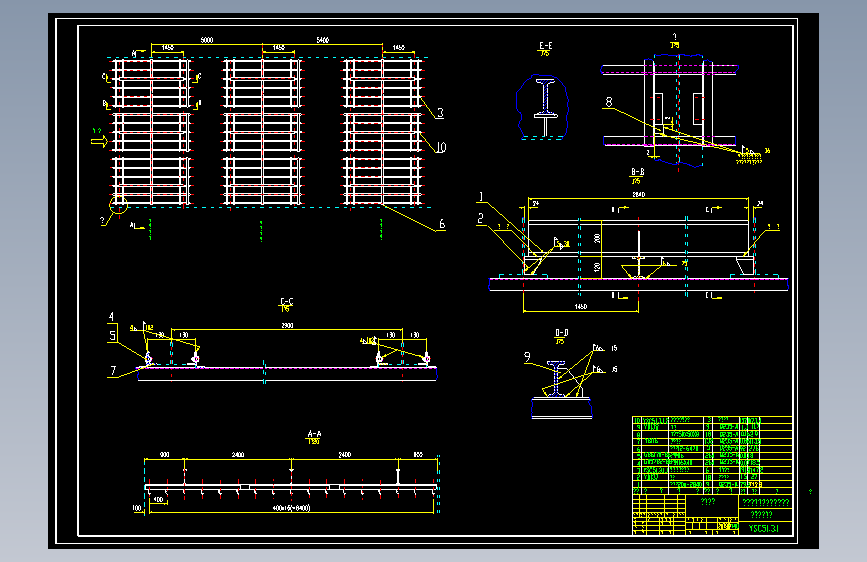
Task: Select the 1450 dimension below the B-B view
Action: (x=581, y=306)
